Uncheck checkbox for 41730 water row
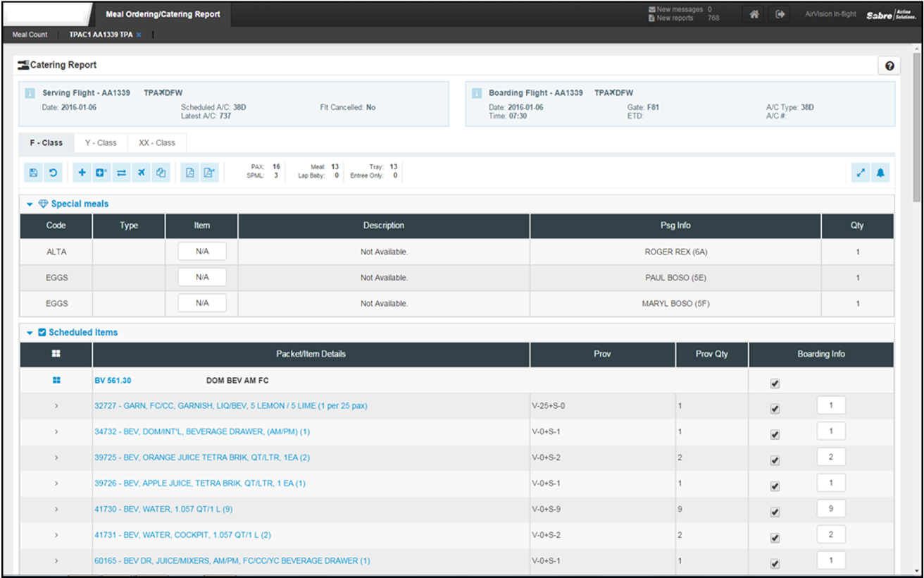 [775, 512]
